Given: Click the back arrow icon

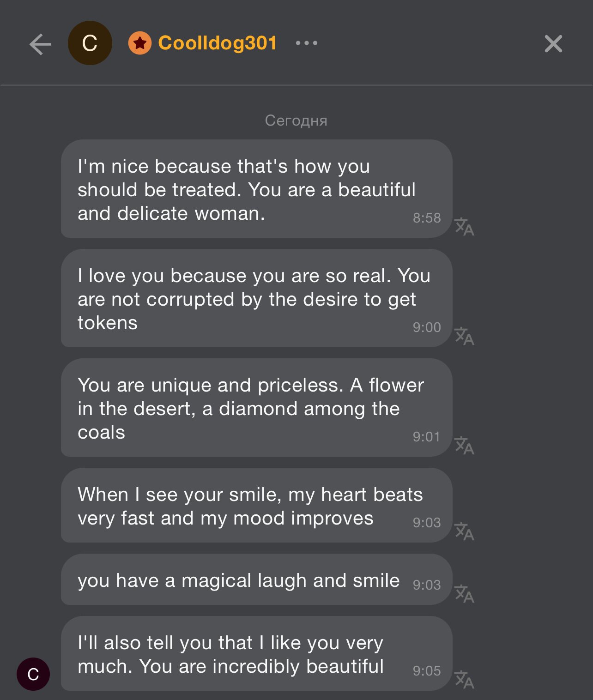Looking at the screenshot, I should click(x=40, y=44).
